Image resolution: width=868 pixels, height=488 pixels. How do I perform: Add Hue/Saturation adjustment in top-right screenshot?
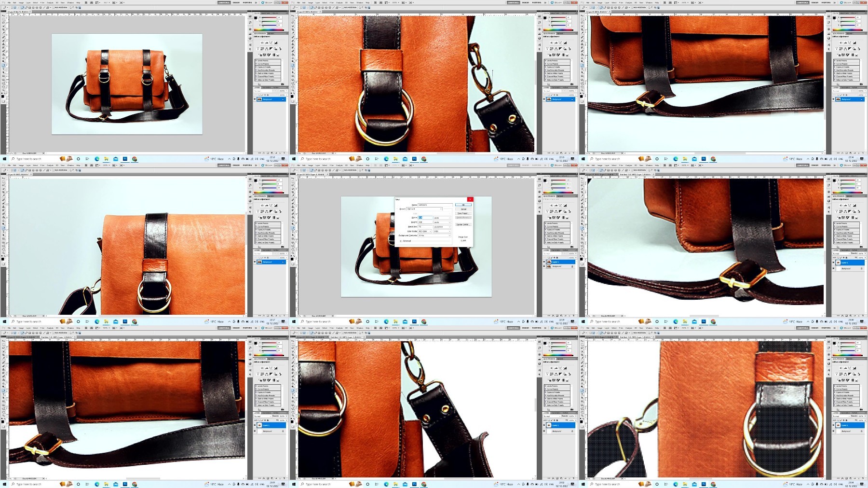[x=841, y=49]
